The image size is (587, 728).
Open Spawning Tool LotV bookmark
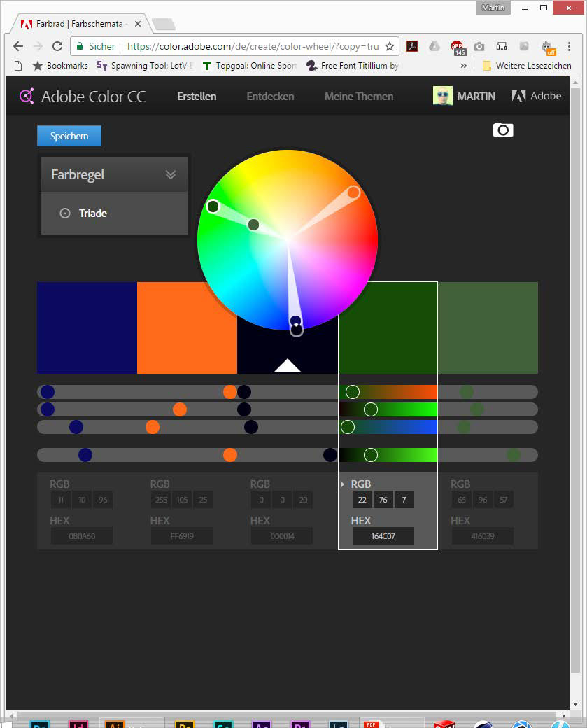tap(144, 66)
